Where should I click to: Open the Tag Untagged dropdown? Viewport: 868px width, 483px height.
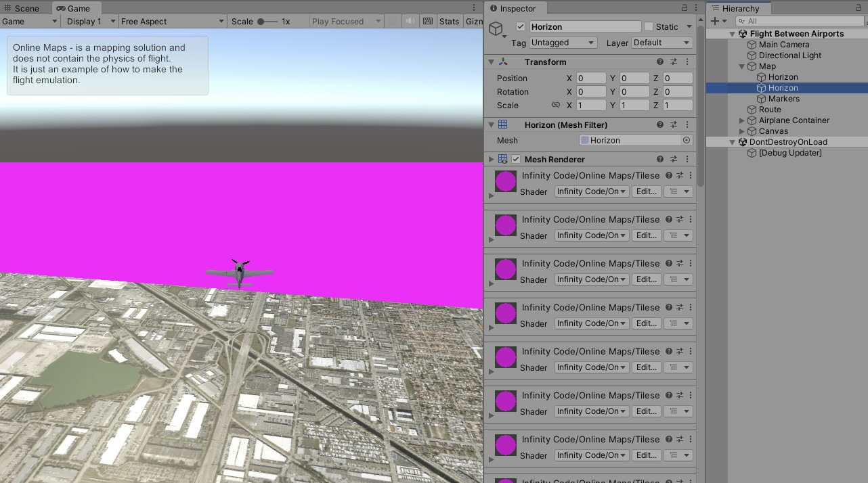[x=563, y=43]
